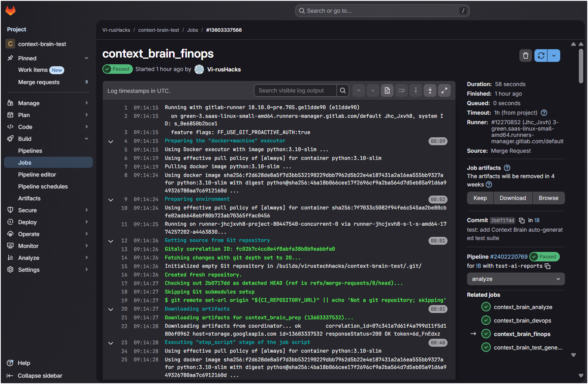Retry the job with the blue refresh button
The height and width of the screenshot is (384, 588).
coord(541,56)
